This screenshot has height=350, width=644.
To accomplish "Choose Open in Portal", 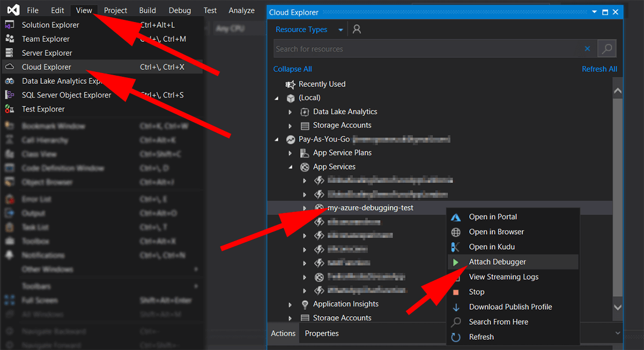I will (x=513, y=217).
